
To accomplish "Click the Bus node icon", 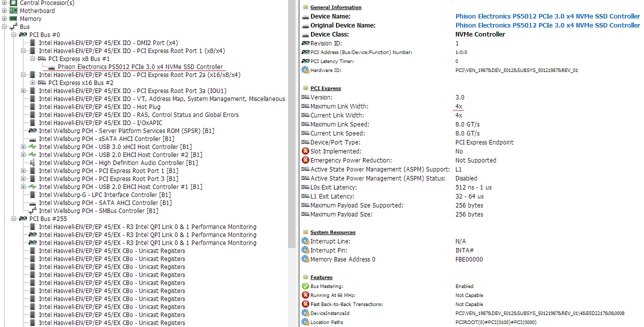I will point(13,27).
